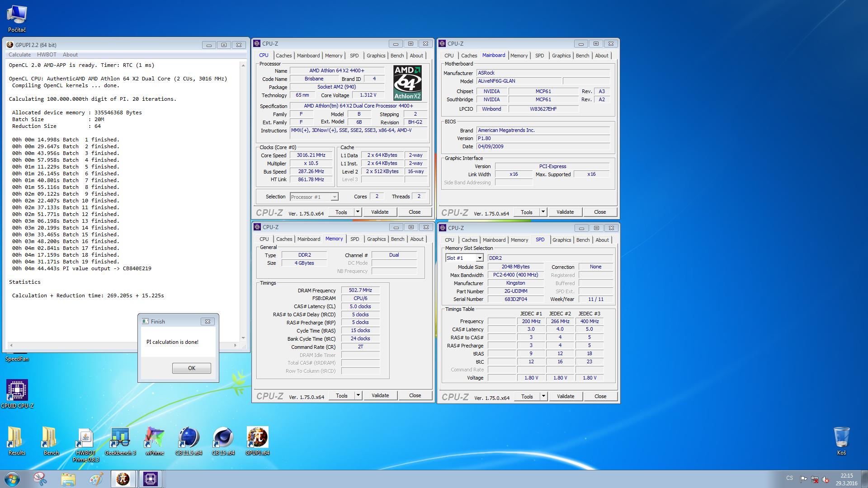
Task: Launch HWBOT Prime 0.8.3 shortcut
Action: pyautogui.click(x=85, y=445)
